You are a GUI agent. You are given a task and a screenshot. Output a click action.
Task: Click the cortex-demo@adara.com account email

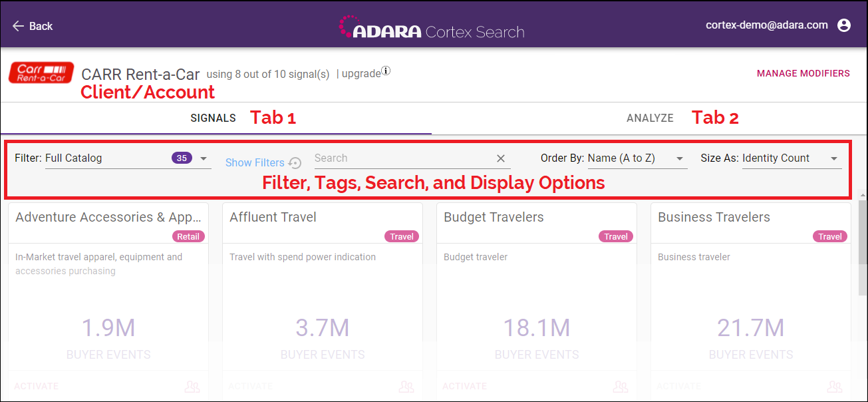767,25
